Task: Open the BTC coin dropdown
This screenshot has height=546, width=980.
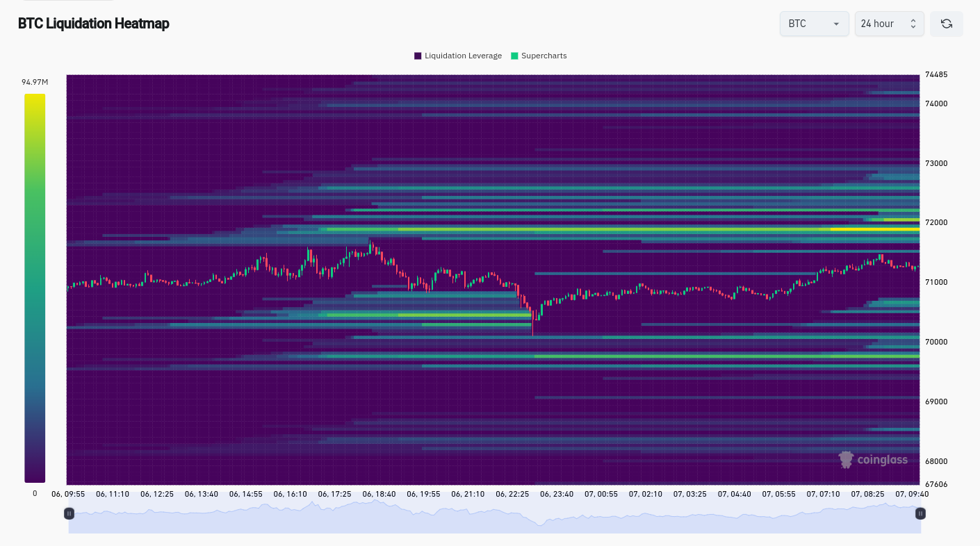Action: pos(814,24)
